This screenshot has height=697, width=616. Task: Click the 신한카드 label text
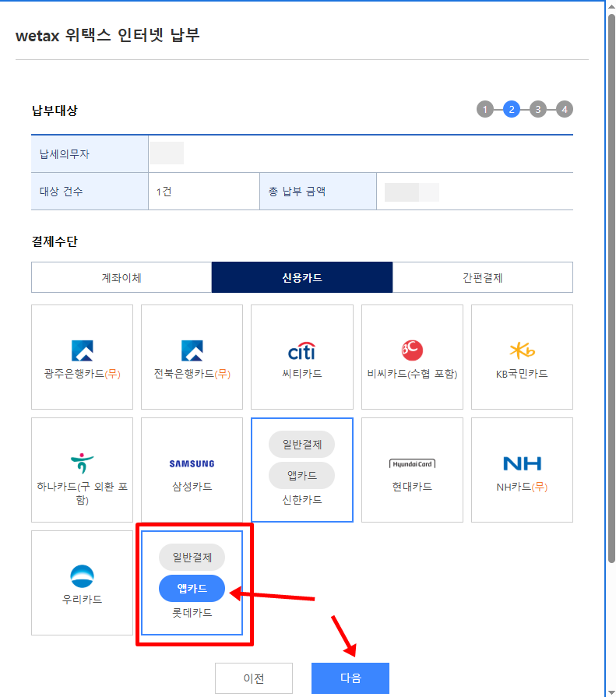point(302,500)
